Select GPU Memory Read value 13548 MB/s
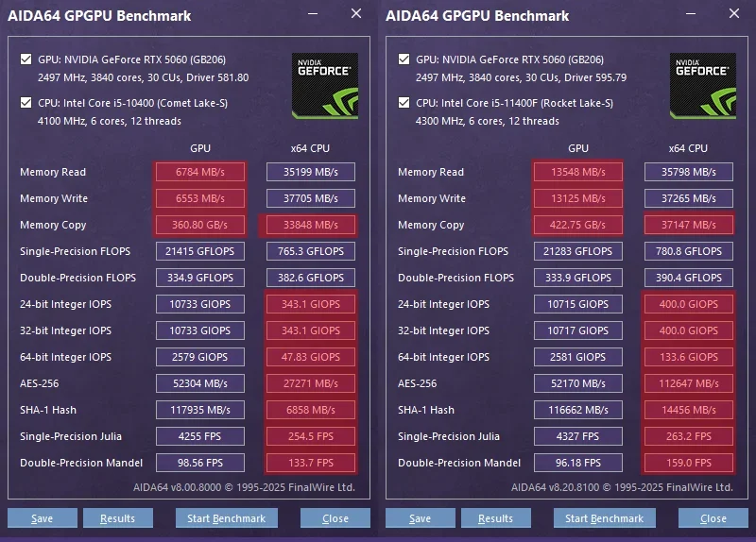 (x=578, y=172)
